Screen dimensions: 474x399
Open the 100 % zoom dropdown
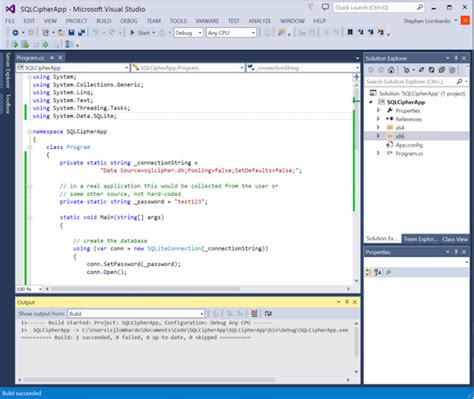pos(29,289)
